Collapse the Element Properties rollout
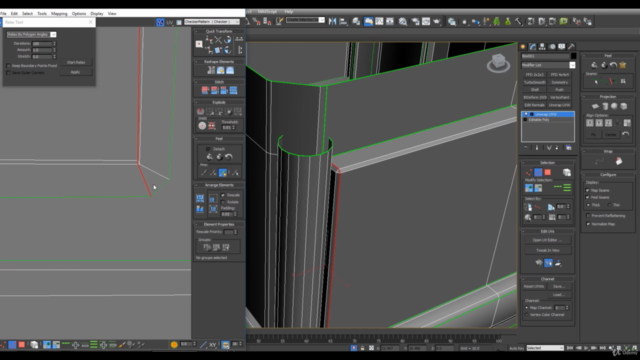This screenshot has width=640, height=360. coord(196,224)
